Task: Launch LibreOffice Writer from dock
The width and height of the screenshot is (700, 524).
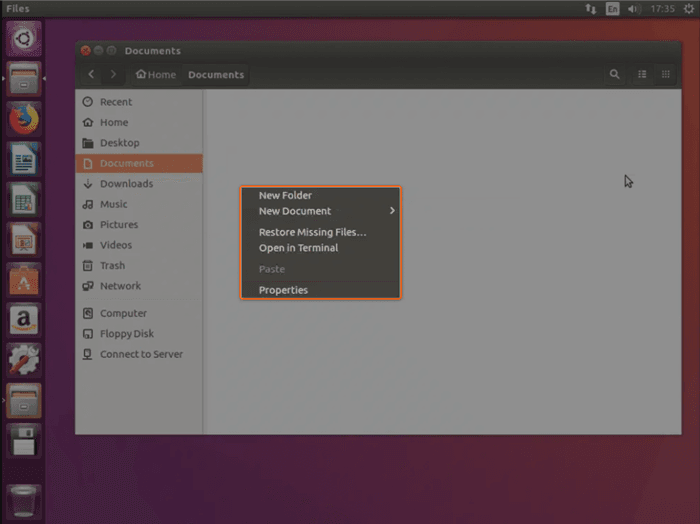Action: point(24,159)
